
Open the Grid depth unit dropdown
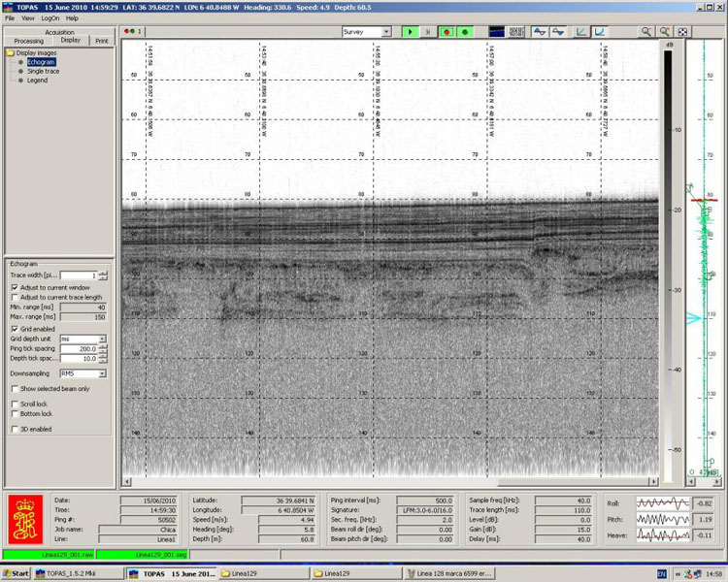point(102,339)
